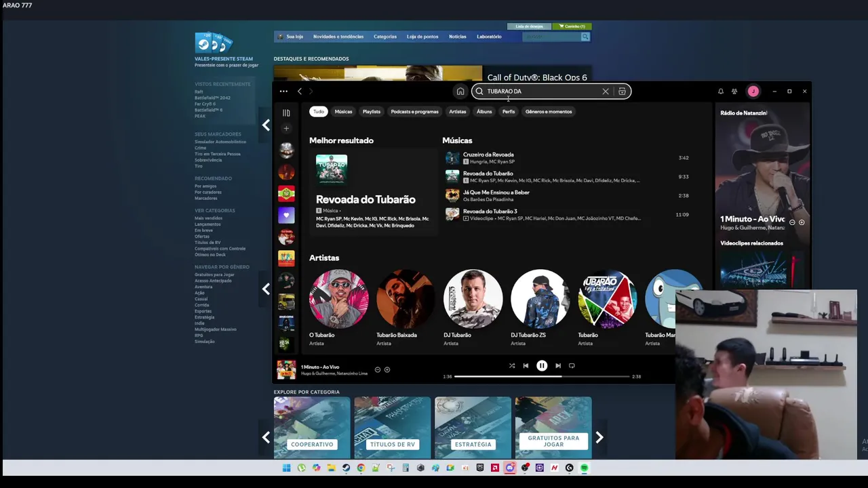Select the Álbuns filter chip
This screenshot has width=868, height=488.
coord(484,111)
